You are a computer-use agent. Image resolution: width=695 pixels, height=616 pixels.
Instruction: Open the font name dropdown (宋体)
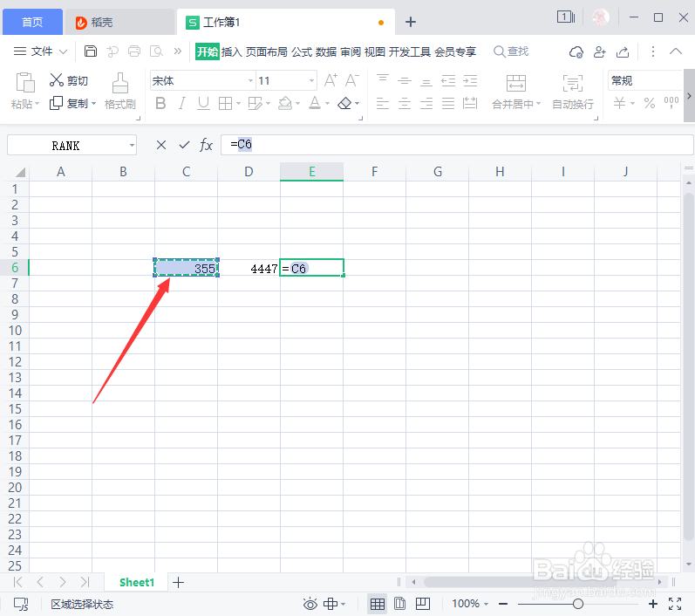point(250,81)
